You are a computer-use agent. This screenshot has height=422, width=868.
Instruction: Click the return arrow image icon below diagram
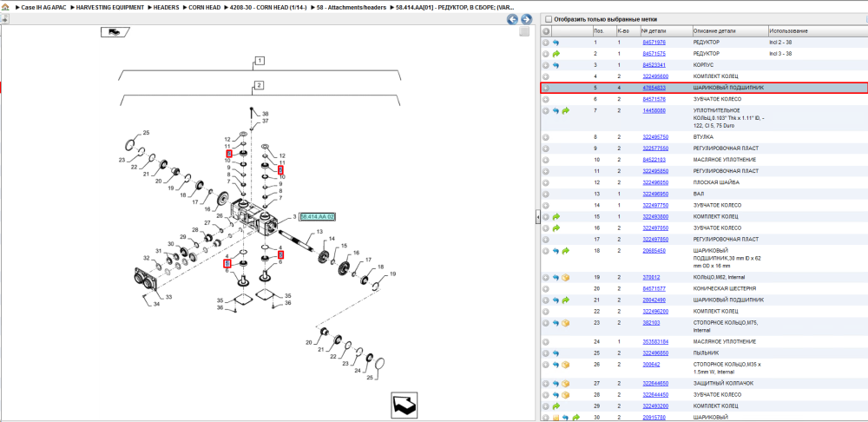click(405, 405)
